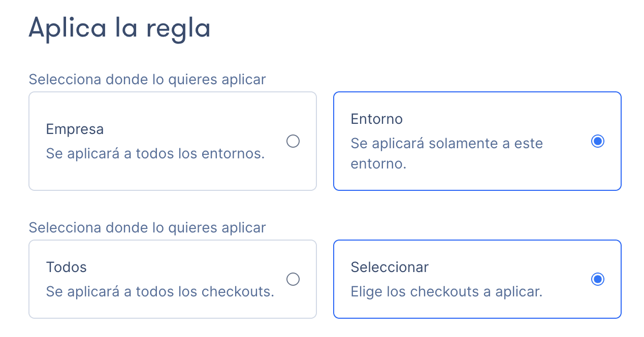Viewport: 644px width, 337px height.
Task: Click the Aplica la regla heading
Action: [119, 28]
